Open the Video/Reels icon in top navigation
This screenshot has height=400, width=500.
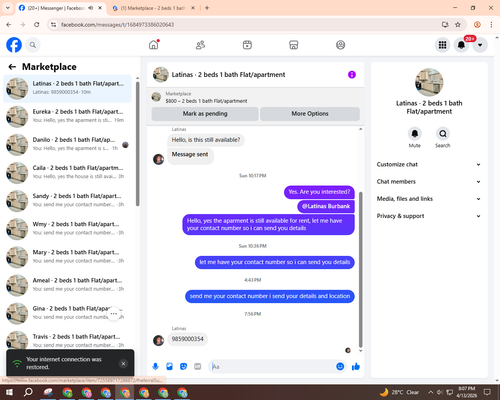coord(247,45)
